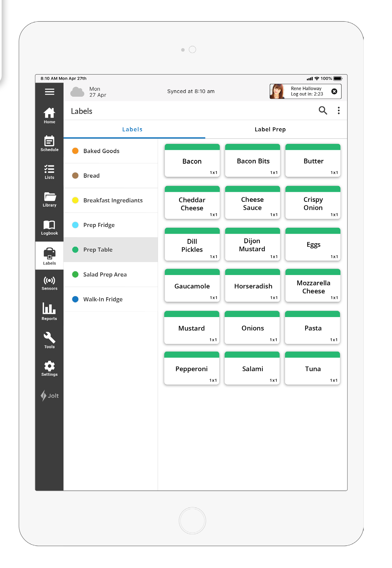The width and height of the screenshot is (392, 568).
Task: Choose the Crispy Onion label card
Action: 313,203
